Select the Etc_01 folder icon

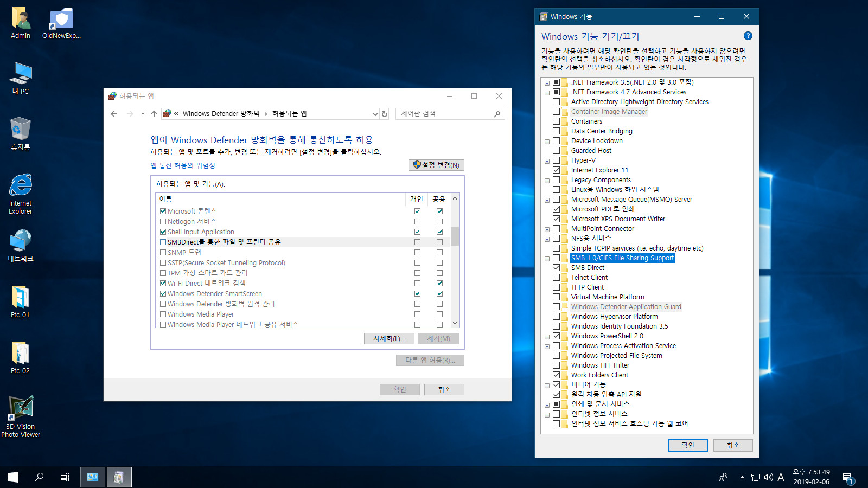pyautogui.click(x=21, y=302)
